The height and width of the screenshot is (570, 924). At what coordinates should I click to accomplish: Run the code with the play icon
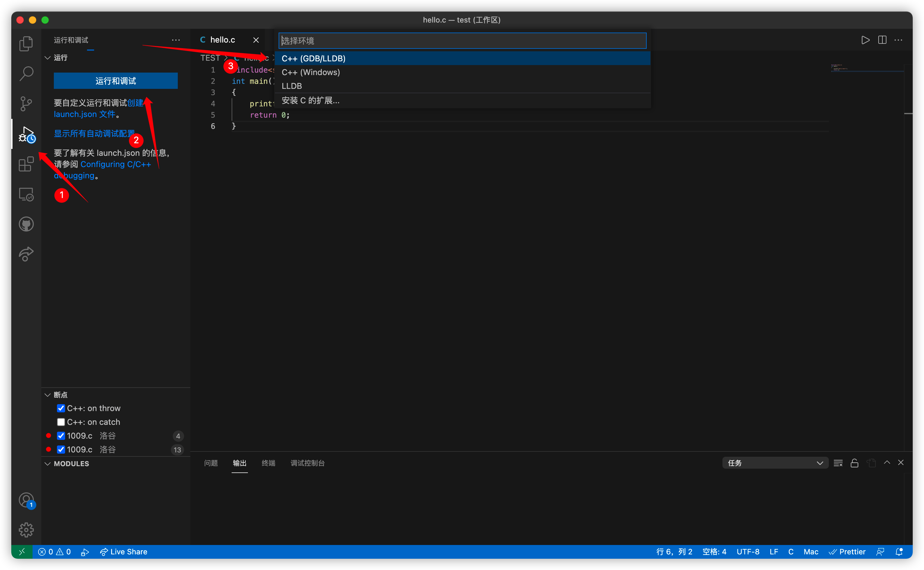[x=865, y=40]
